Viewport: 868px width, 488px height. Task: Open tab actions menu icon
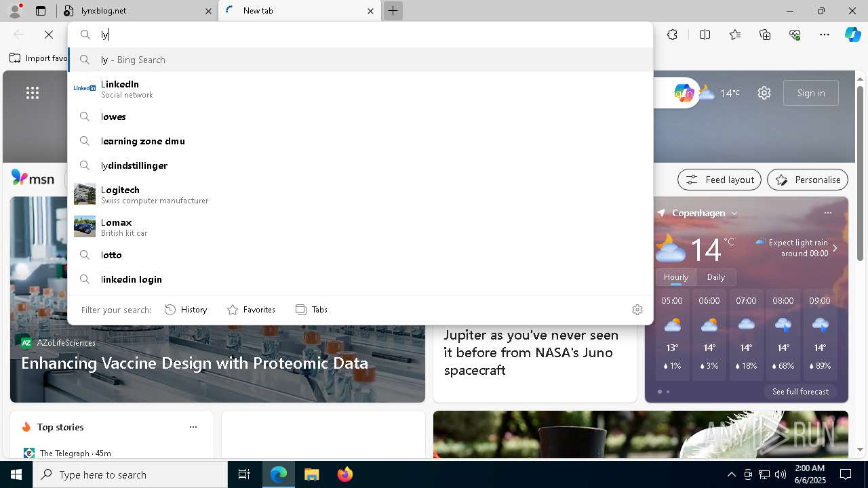pos(41,11)
